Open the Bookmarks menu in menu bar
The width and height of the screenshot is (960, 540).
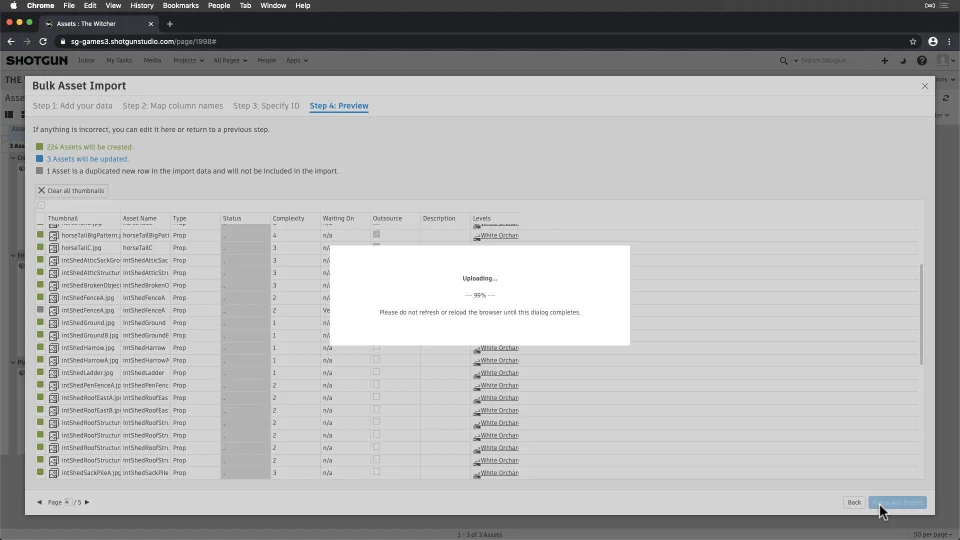click(x=181, y=6)
